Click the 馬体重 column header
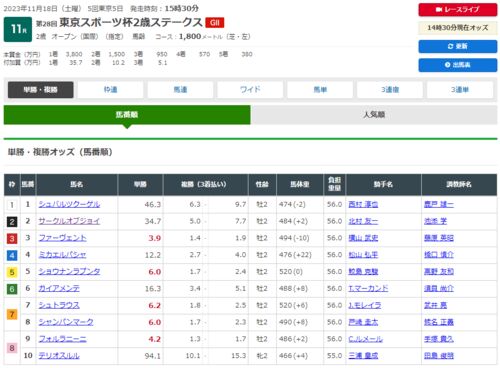Viewport: 500px width, 368px height. (x=300, y=184)
